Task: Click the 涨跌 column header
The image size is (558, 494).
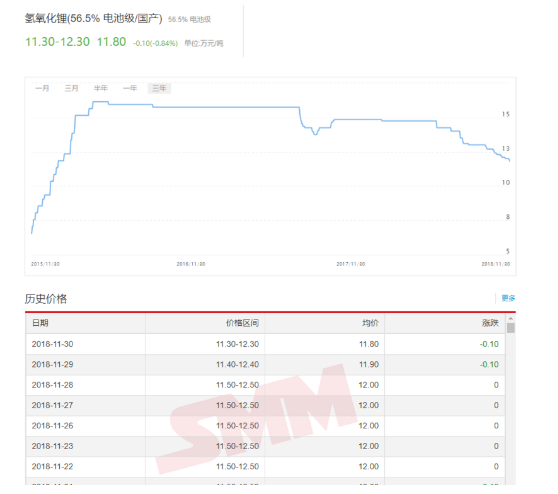Action: pos(490,323)
